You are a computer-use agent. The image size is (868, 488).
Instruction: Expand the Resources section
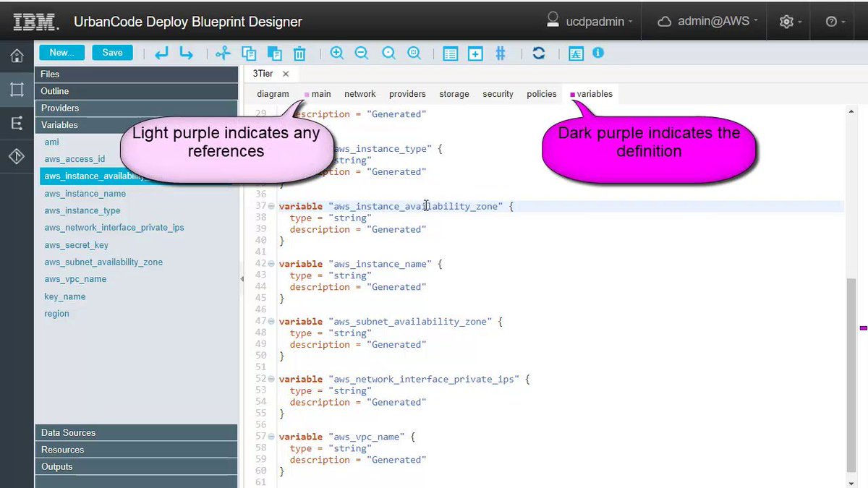(x=136, y=450)
